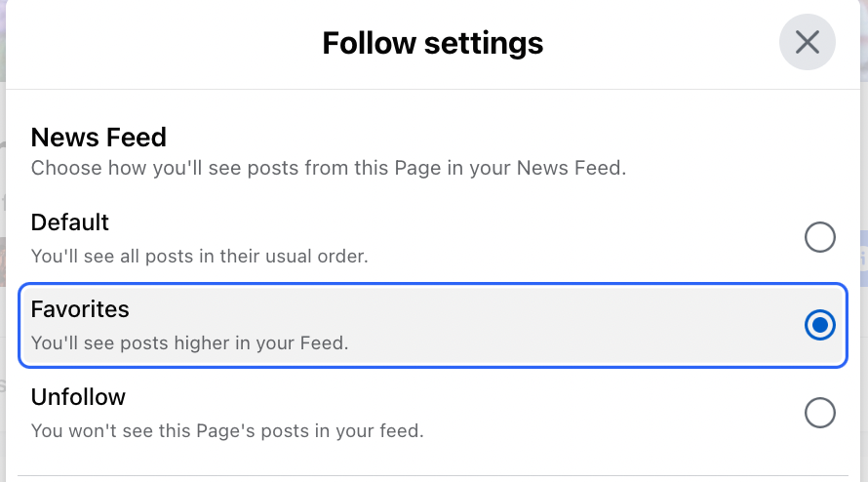Click the Unfollow option title
Image resolution: width=868 pixels, height=482 pixels.
[78, 397]
